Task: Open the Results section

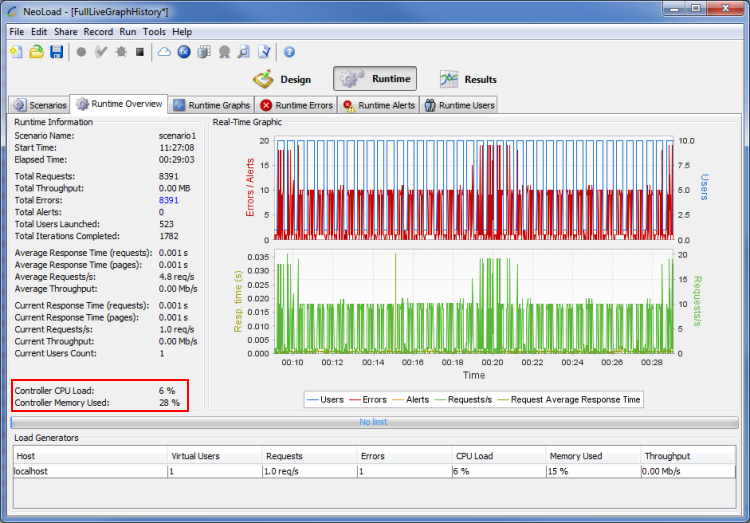Action: pyautogui.click(x=468, y=79)
